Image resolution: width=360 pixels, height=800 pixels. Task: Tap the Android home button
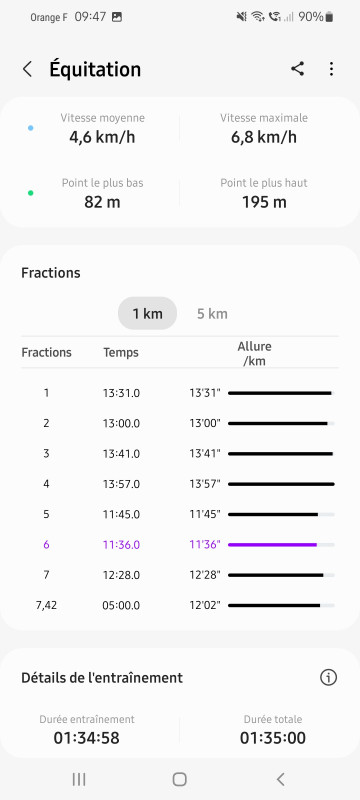point(179,779)
